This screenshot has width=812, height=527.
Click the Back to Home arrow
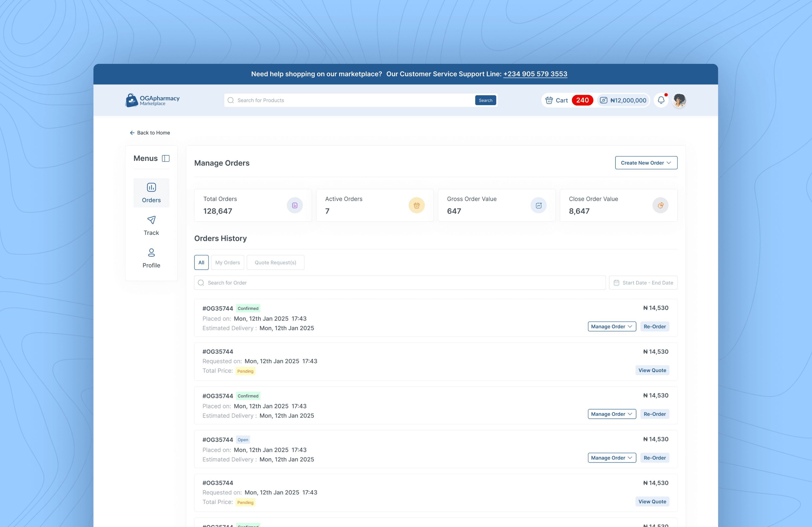(x=132, y=133)
